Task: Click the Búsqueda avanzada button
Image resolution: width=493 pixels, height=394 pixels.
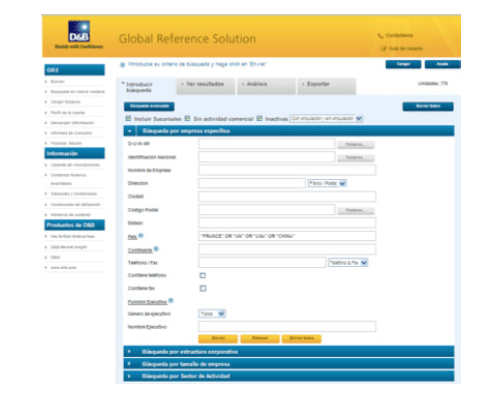Action: click(149, 106)
